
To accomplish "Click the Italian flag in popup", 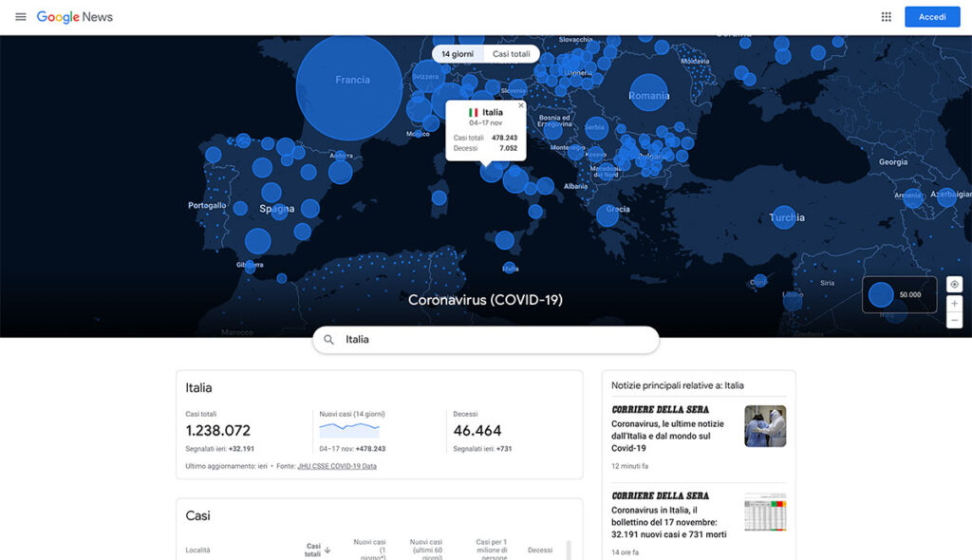I will click(x=474, y=112).
